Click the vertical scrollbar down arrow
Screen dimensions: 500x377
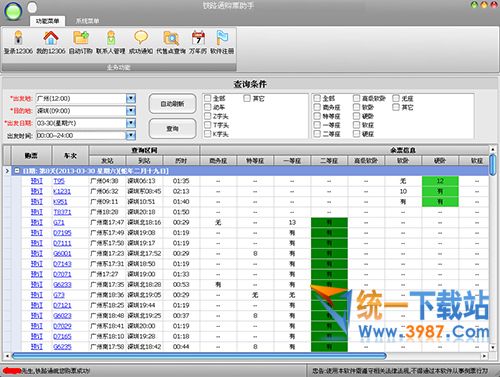point(493,347)
